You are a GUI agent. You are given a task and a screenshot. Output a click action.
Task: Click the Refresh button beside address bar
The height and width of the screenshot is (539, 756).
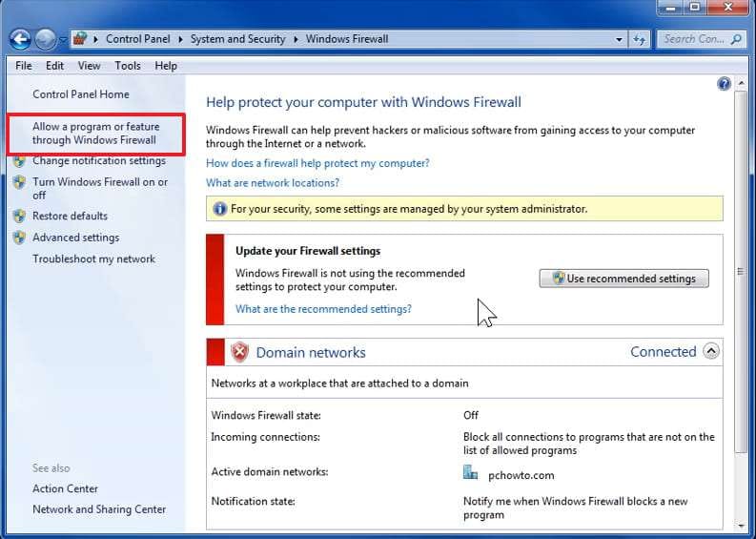pos(640,39)
